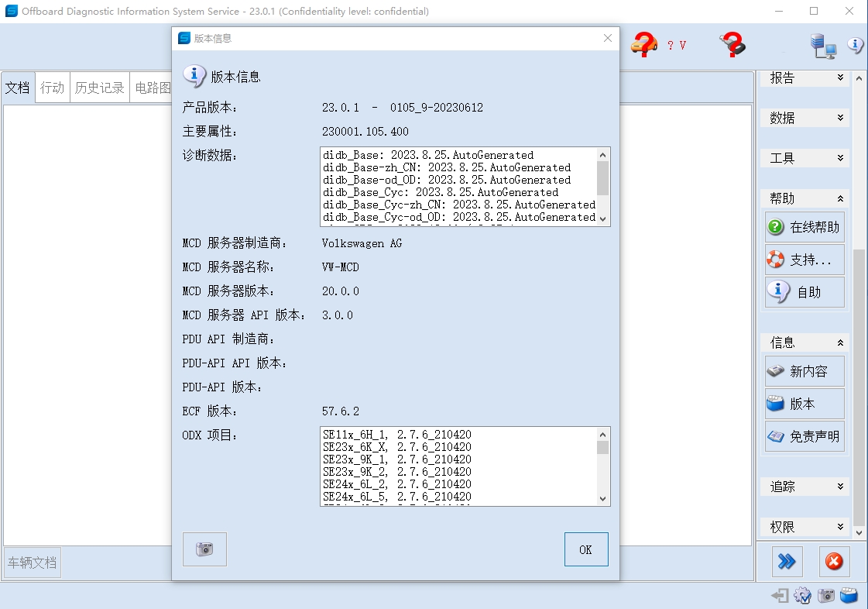Select SE24x_6L_2 ODX entry
Screen dimensions: 868x609
point(397,483)
